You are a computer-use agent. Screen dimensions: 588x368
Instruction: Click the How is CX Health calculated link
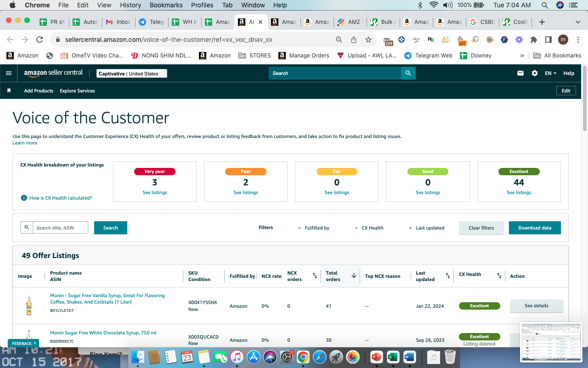pyautogui.click(x=61, y=198)
